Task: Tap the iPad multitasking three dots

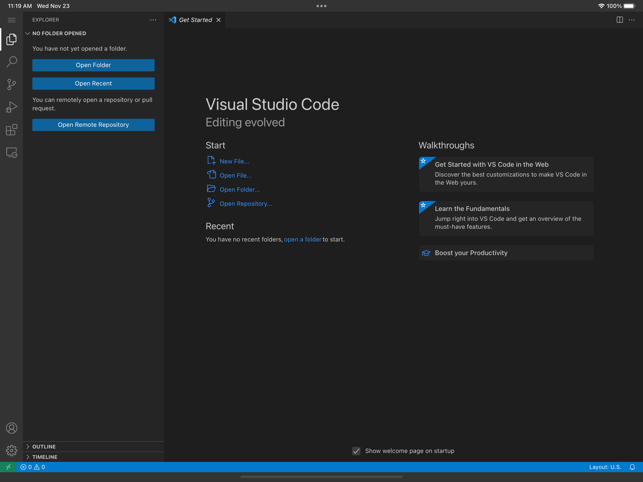Action: pyautogui.click(x=322, y=6)
